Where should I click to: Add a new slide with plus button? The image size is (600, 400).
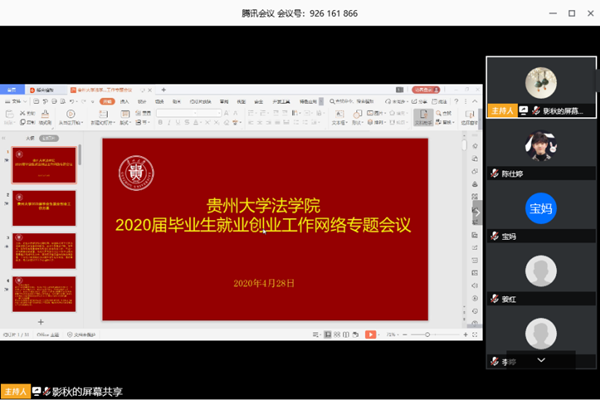pyautogui.click(x=40, y=322)
